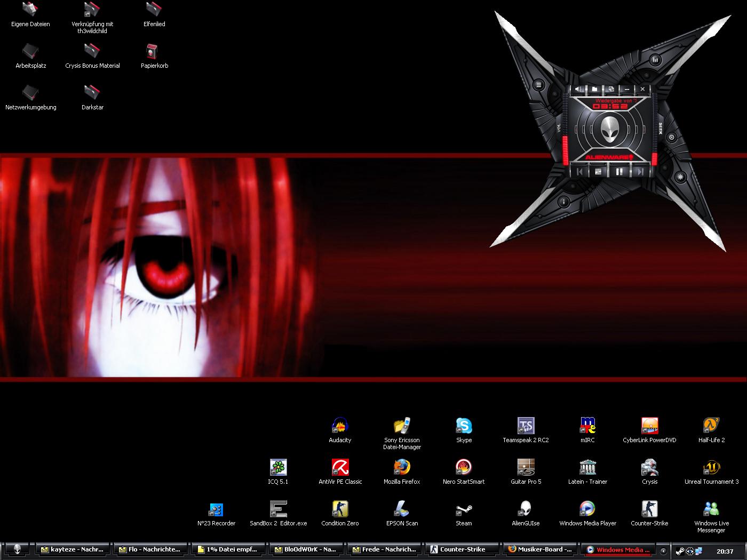Image resolution: width=747 pixels, height=560 pixels.
Task: Select Steam desktop icon
Action: (x=464, y=513)
